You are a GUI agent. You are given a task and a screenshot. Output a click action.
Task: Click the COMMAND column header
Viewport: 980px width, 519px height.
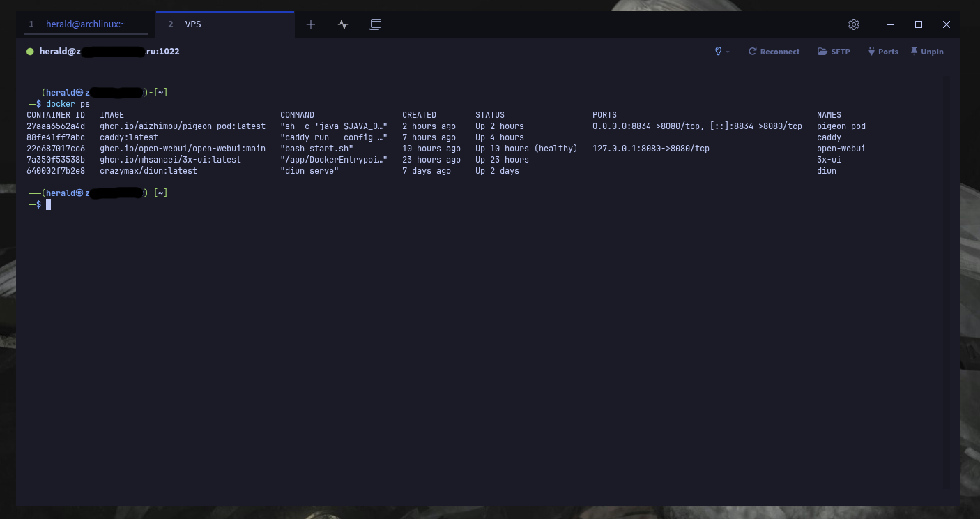(x=298, y=115)
